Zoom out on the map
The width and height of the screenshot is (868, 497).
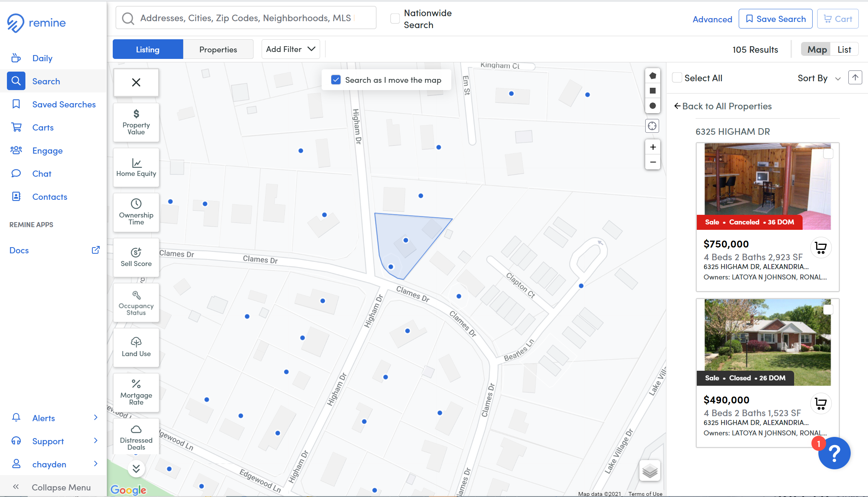coord(653,162)
